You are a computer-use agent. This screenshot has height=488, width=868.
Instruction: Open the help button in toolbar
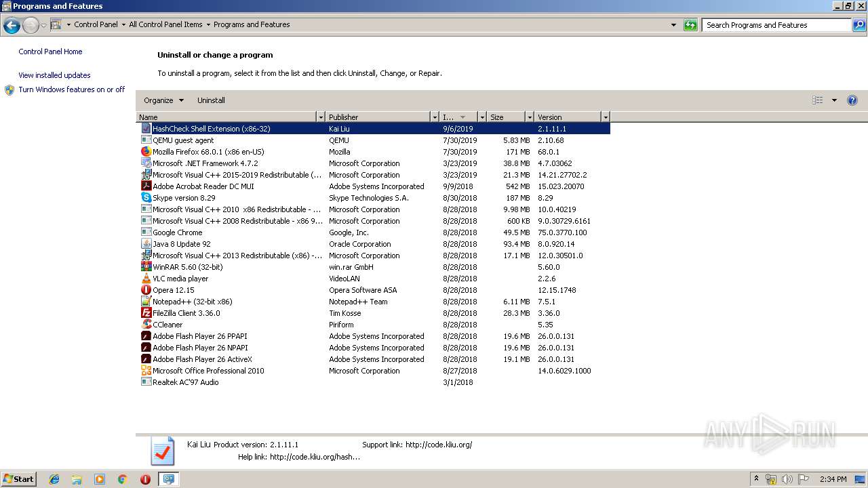(x=852, y=100)
